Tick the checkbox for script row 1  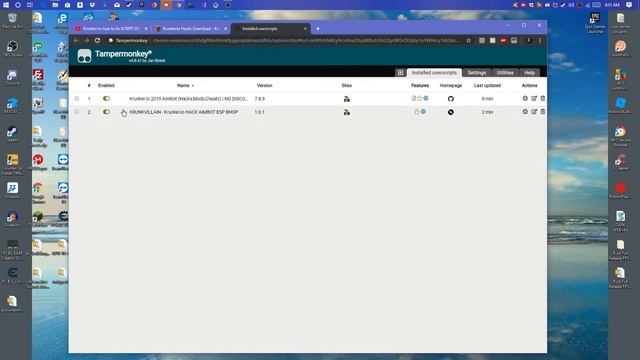coord(77,98)
